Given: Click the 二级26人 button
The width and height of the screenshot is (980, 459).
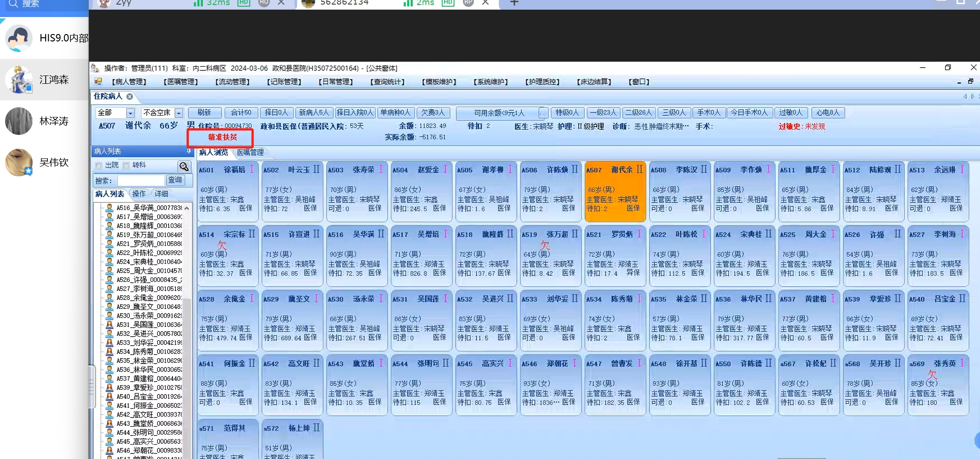Looking at the screenshot, I should coord(639,113).
